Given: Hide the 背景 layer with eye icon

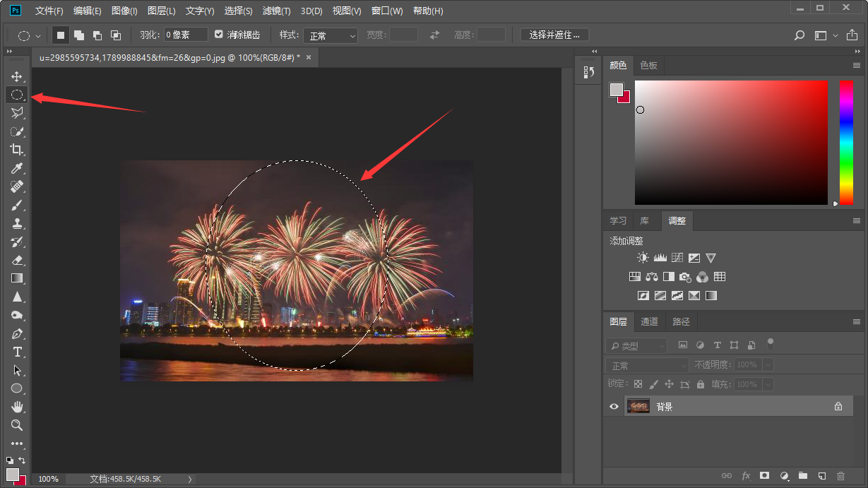Looking at the screenshot, I should tap(614, 406).
